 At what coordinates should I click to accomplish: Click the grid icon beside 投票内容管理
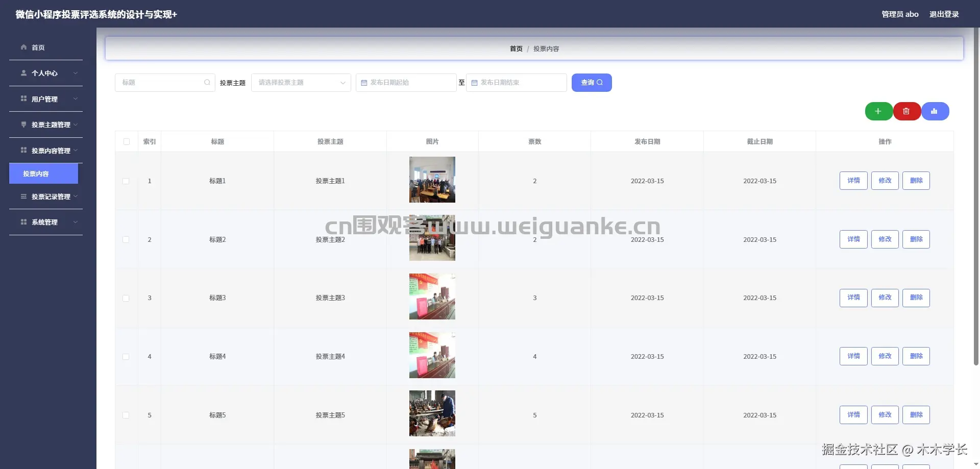pyautogui.click(x=23, y=150)
